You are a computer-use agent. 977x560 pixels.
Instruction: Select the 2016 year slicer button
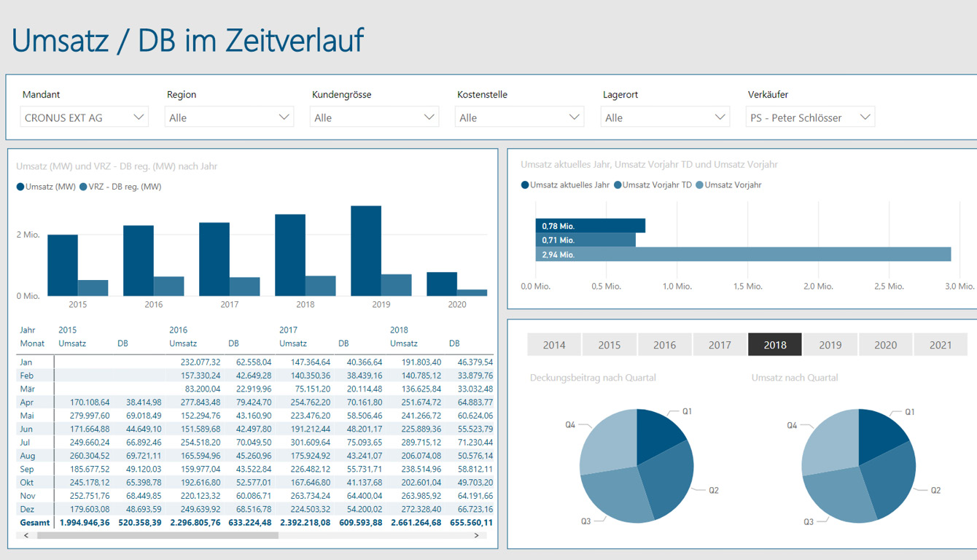pyautogui.click(x=664, y=345)
